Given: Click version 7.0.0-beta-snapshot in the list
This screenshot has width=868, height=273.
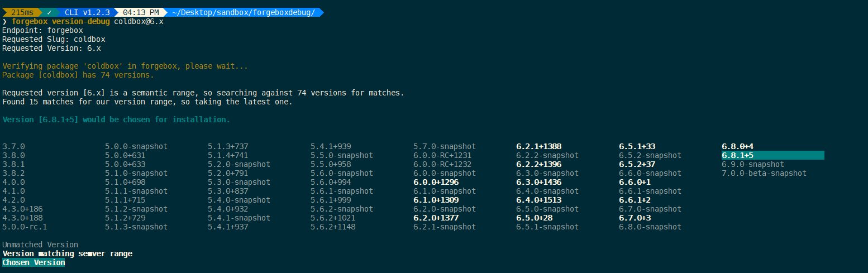Looking at the screenshot, I should tap(764, 173).
